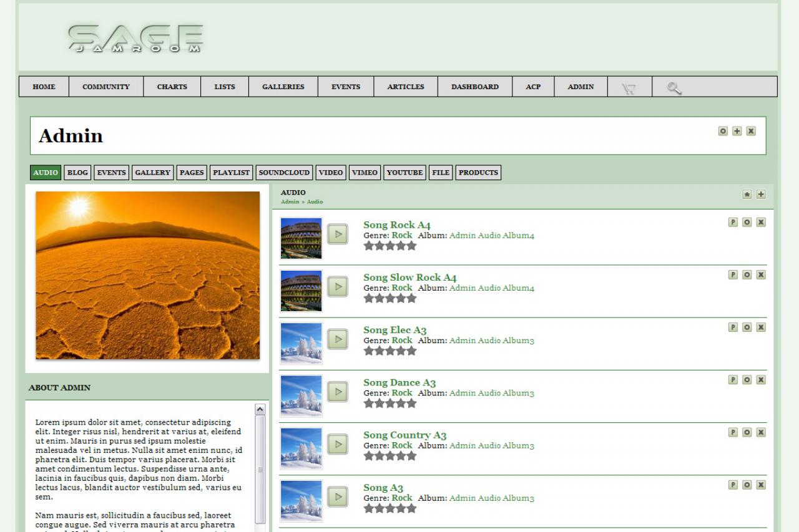Open the Community menu
Viewport: 799px width, 532px height.
[x=106, y=87]
